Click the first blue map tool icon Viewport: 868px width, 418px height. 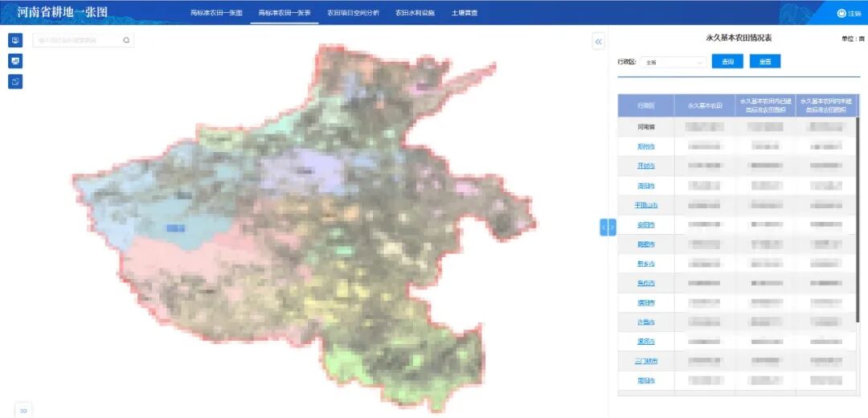15,40
